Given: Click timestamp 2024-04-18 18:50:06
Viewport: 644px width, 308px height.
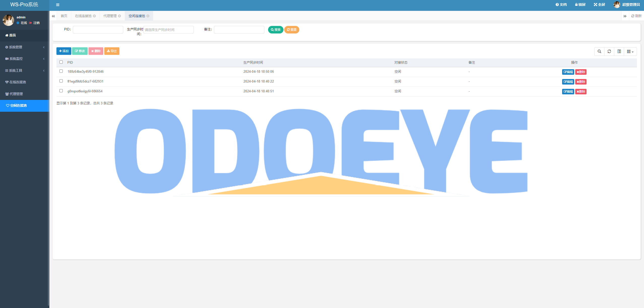Looking at the screenshot, I should (259, 72).
